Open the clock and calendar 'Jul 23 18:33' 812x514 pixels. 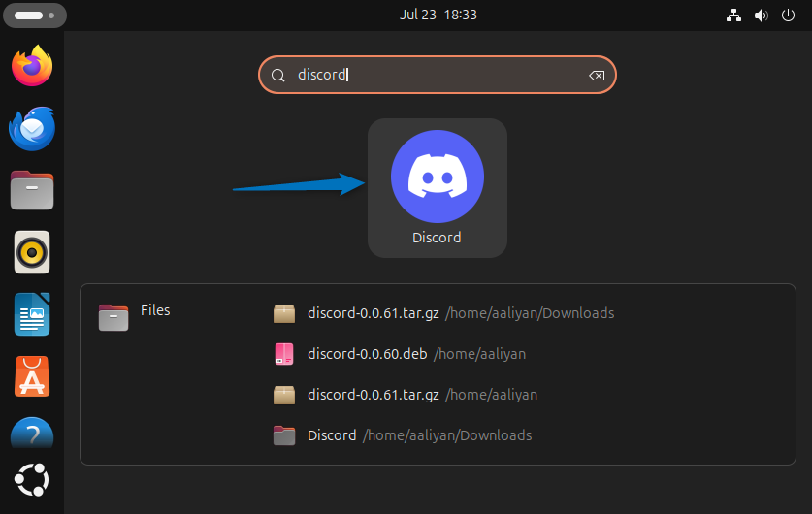coord(438,15)
